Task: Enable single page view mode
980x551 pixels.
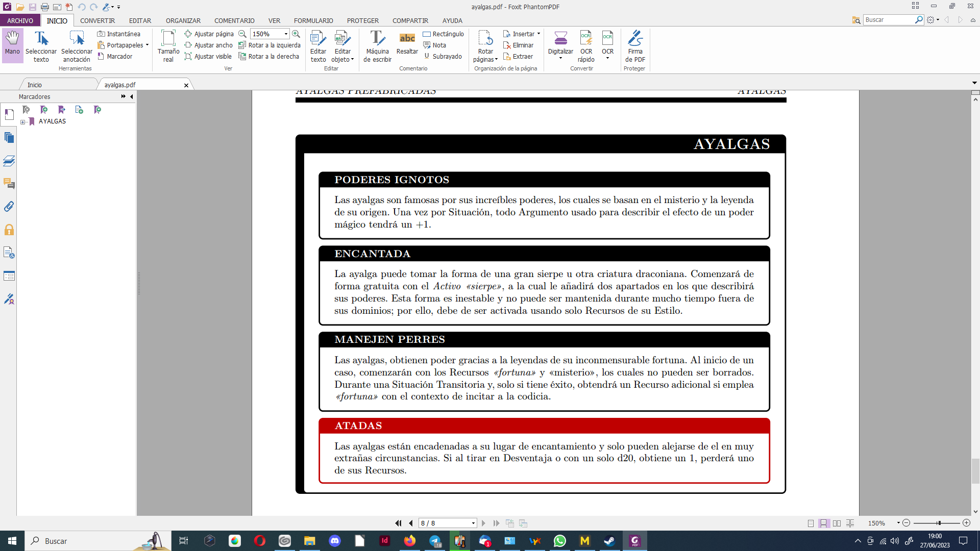Action: 811,523
